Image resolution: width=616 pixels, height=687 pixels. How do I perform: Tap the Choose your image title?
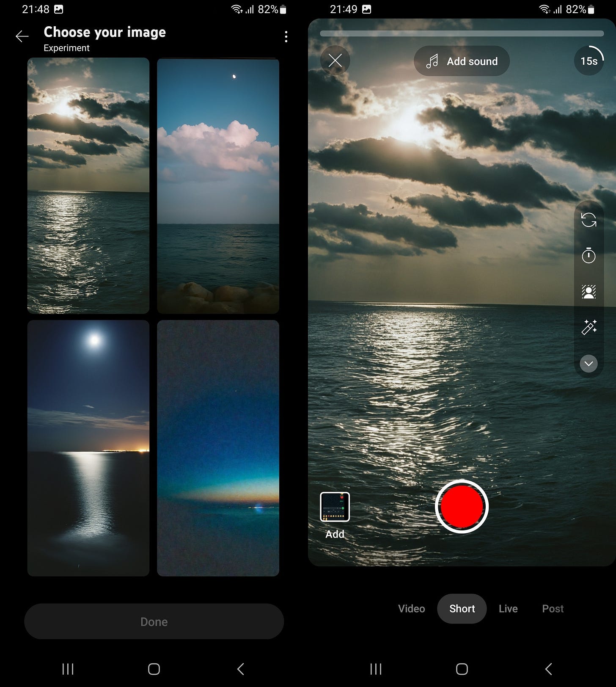pos(105,32)
